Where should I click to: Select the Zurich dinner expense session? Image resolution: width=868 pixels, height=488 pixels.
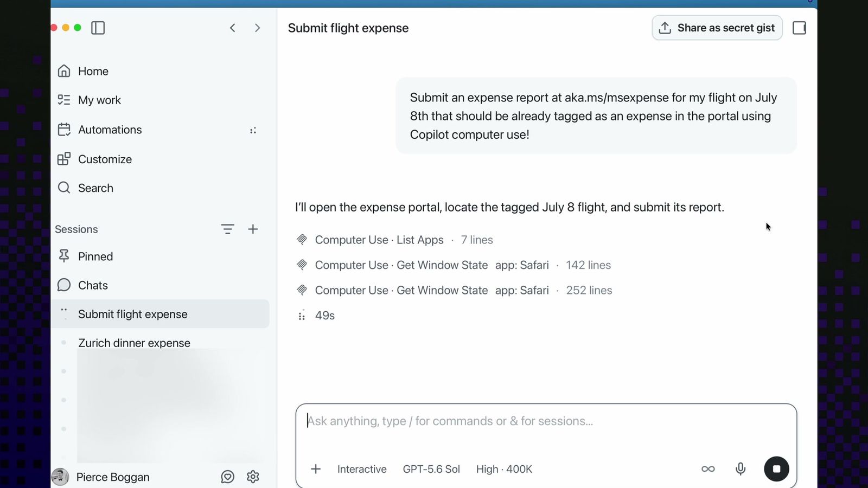134,343
